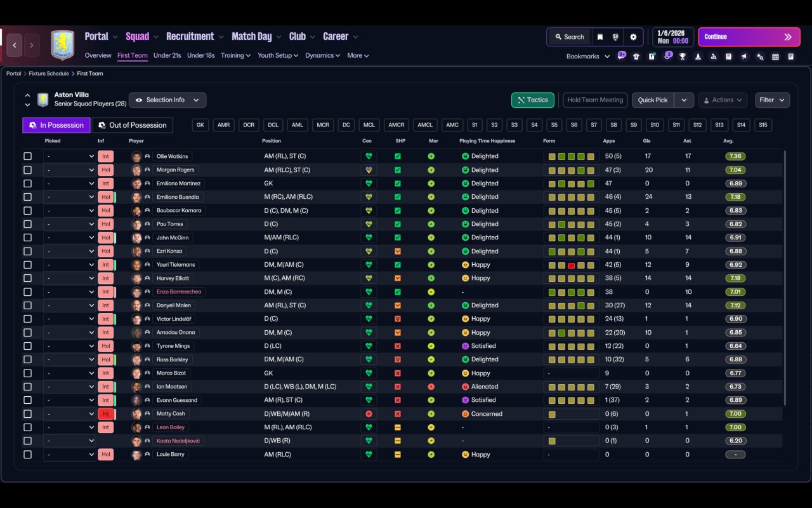812x508 pixels.
Task: Click Ollie Watkins' condition heart icon
Action: coord(369,156)
